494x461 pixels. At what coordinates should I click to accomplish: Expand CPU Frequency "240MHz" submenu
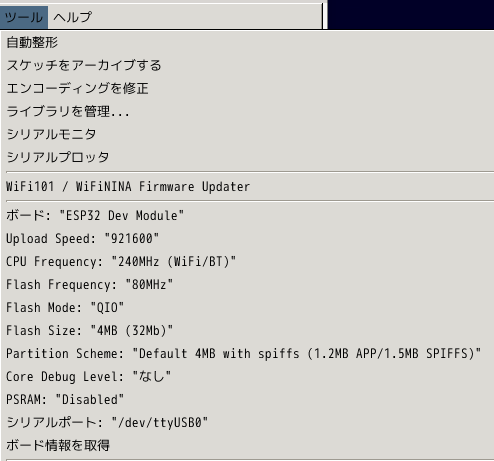[248, 262]
